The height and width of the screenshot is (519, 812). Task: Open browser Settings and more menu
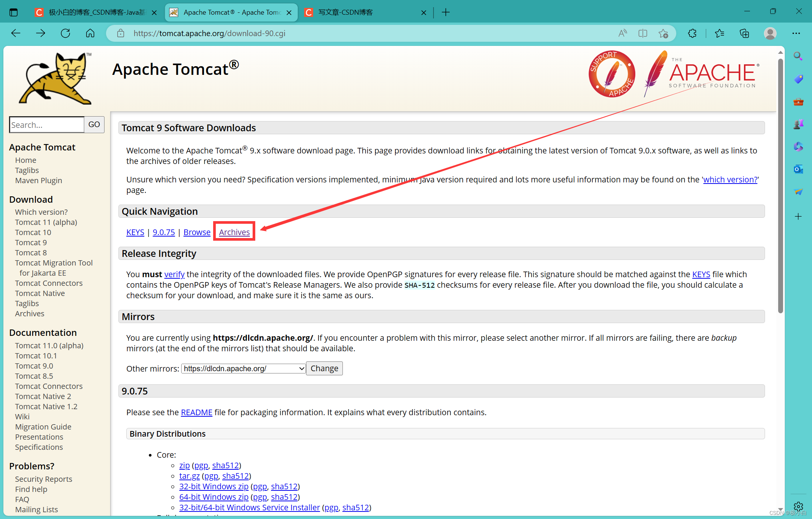tap(796, 33)
